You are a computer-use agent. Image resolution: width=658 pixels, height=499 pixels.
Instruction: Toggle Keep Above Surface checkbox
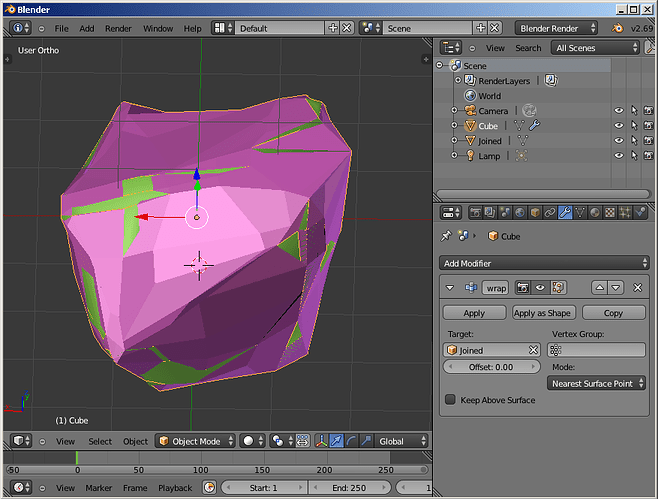coord(450,400)
